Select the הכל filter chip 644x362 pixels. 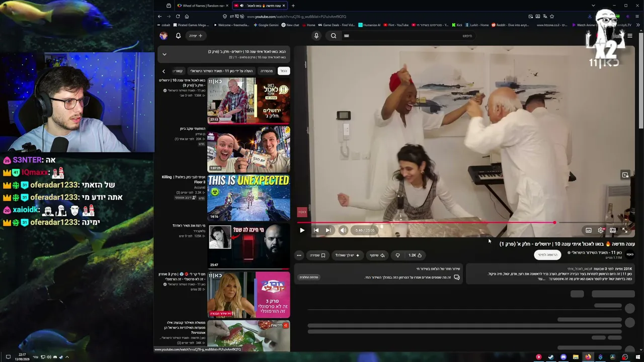pos(284,71)
